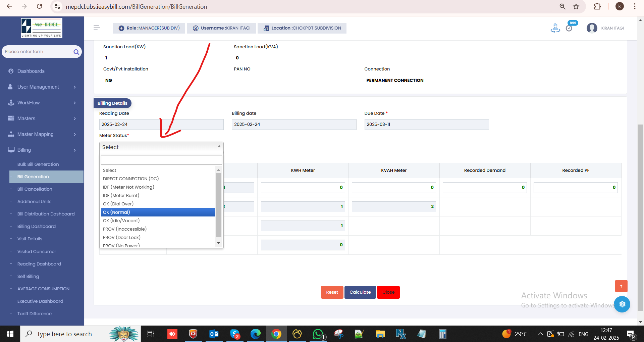Open WhatsApp in the taskbar
Image resolution: width=644 pixels, height=342 pixels.
click(x=318, y=334)
